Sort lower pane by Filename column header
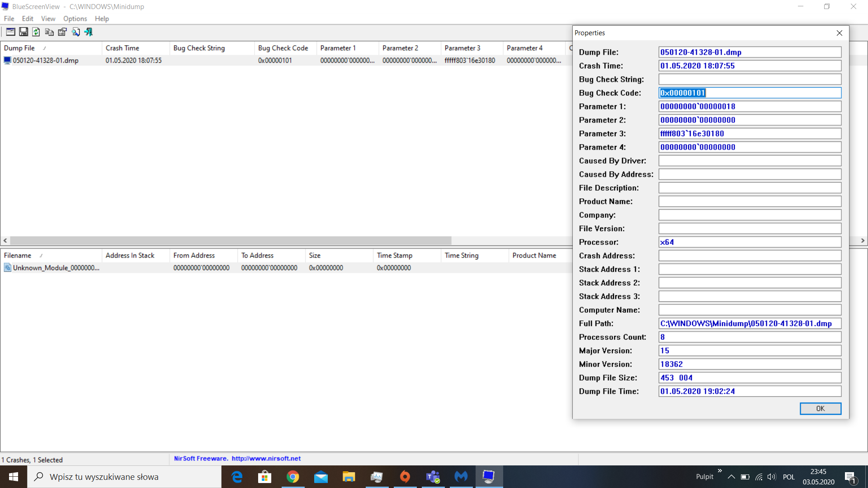This screenshot has height=488, width=868. [51, 255]
